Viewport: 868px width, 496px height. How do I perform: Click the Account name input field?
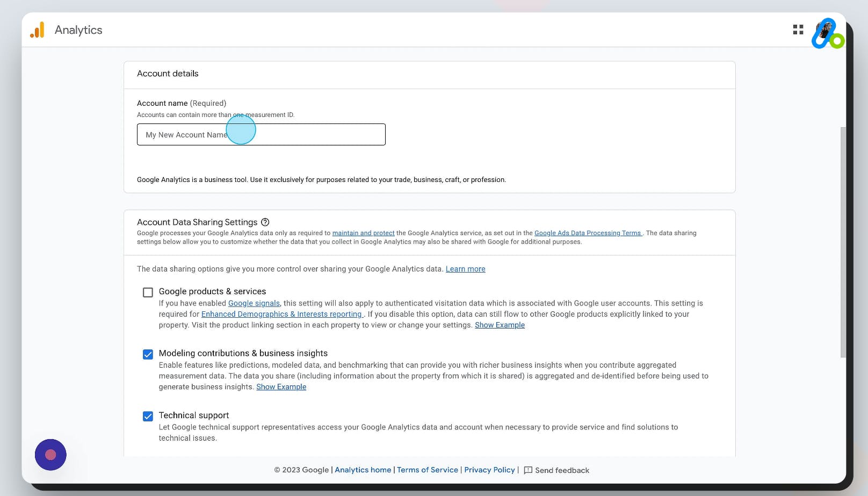(x=261, y=134)
